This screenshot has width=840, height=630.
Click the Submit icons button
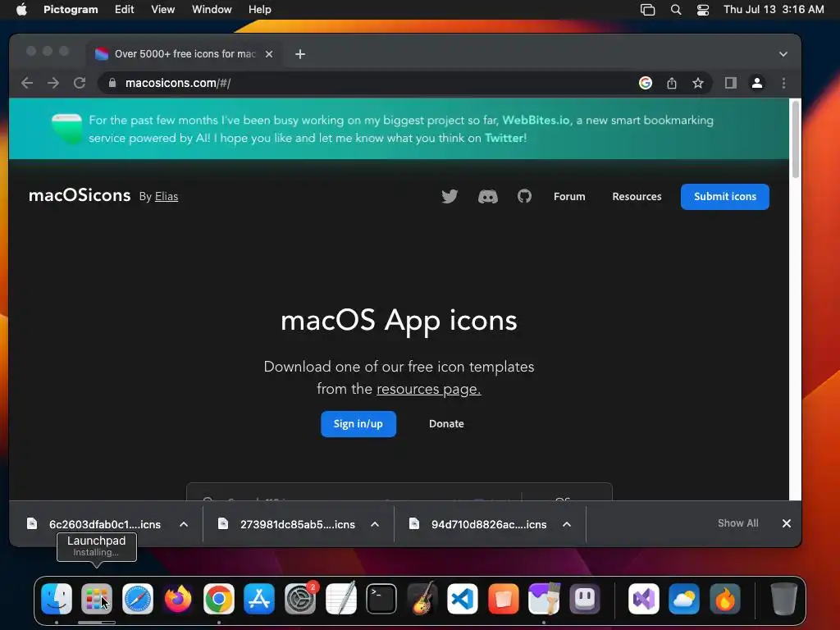[x=725, y=197]
